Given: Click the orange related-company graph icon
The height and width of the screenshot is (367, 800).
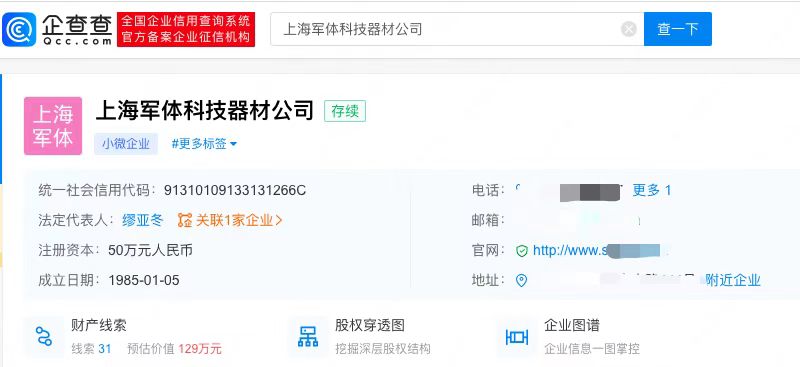Looking at the screenshot, I should click(184, 221).
